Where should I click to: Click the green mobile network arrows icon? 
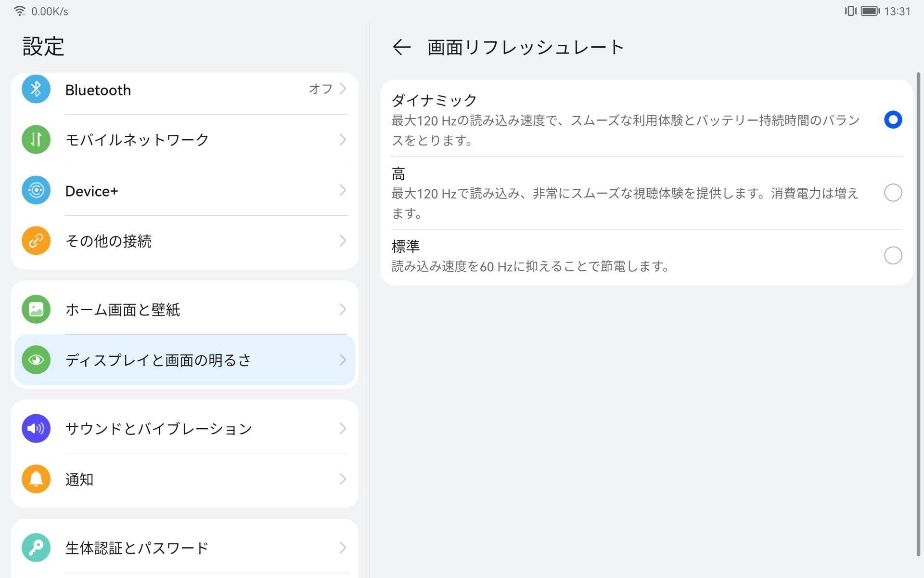36,140
